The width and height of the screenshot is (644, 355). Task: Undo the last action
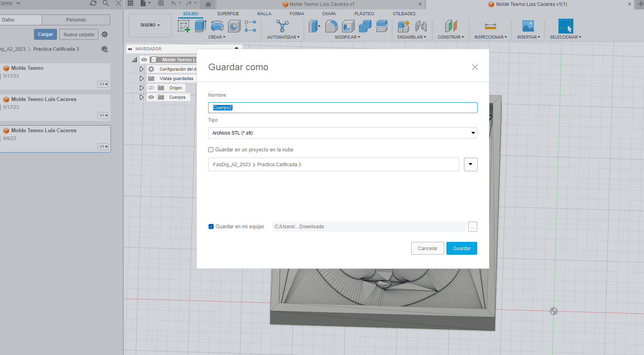[174, 4]
